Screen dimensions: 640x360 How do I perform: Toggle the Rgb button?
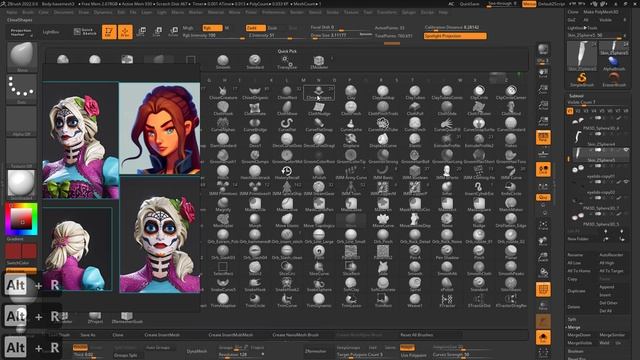tap(212, 28)
